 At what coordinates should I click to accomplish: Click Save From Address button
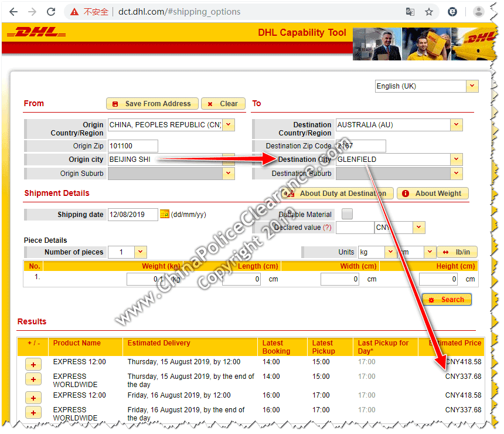click(152, 104)
